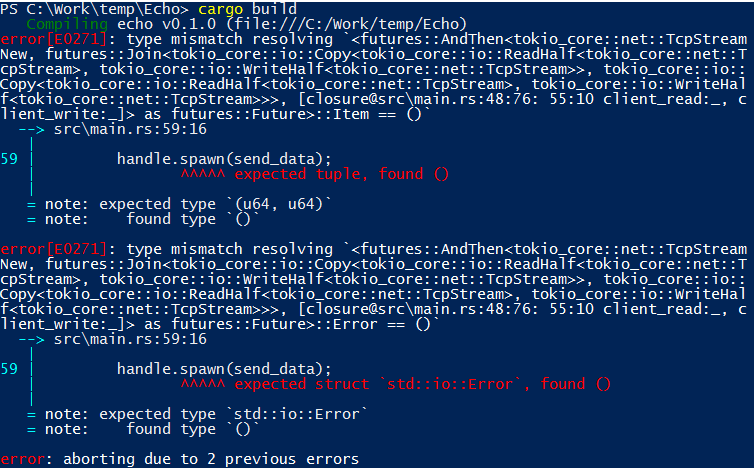This screenshot has width=754, height=468.
Task: Click the first red error[E0271] code
Action: (53, 39)
